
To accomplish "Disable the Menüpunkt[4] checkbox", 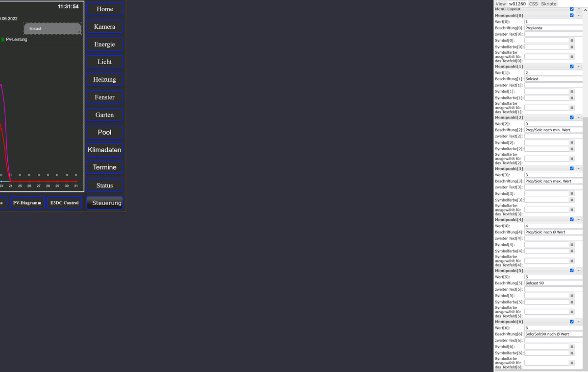I will click(x=572, y=219).
